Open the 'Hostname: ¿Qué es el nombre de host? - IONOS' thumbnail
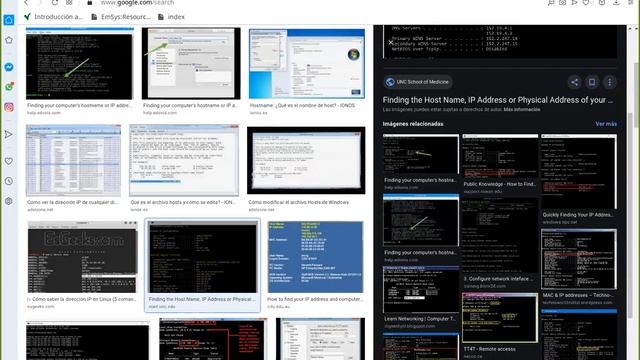Viewport: 640px width, 360px height. pos(307,63)
